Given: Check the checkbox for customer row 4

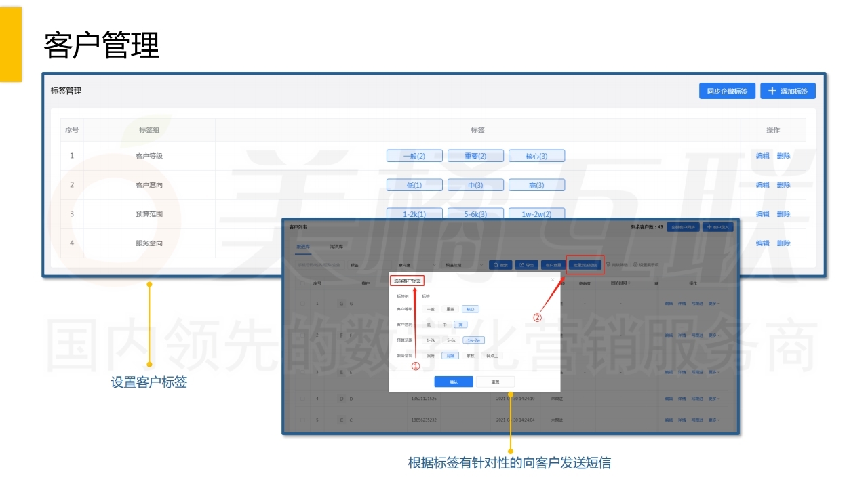Looking at the screenshot, I should pyautogui.click(x=302, y=399).
